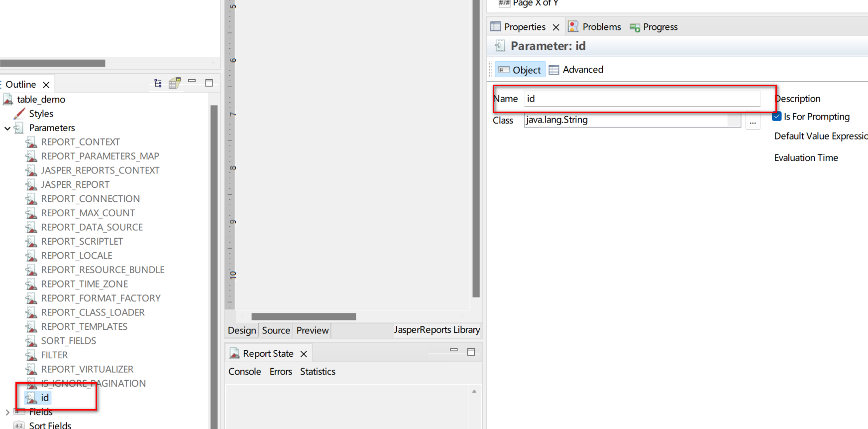The image size is (868, 429).
Task: Click the thumbnail view icon in Outline toolbar
Action: pyautogui.click(x=174, y=83)
